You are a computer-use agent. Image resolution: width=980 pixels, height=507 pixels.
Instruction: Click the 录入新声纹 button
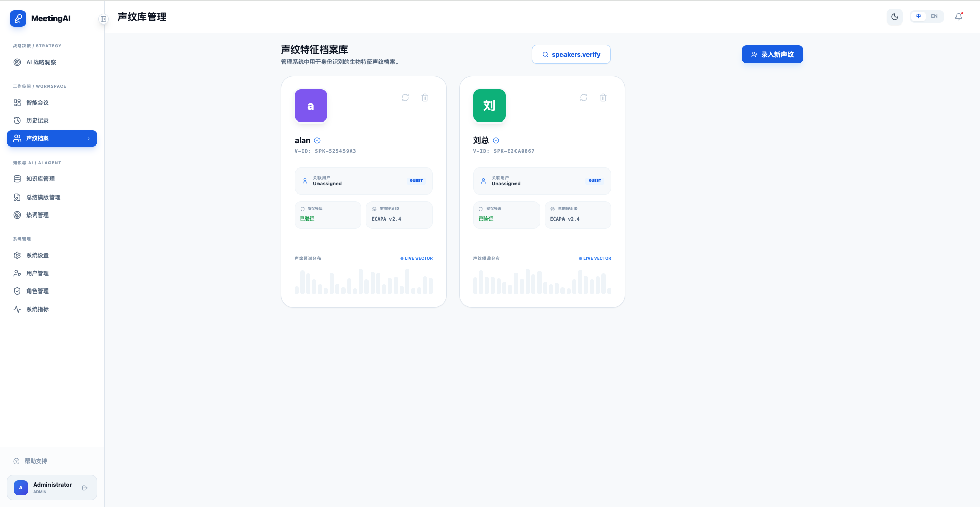pyautogui.click(x=772, y=55)
